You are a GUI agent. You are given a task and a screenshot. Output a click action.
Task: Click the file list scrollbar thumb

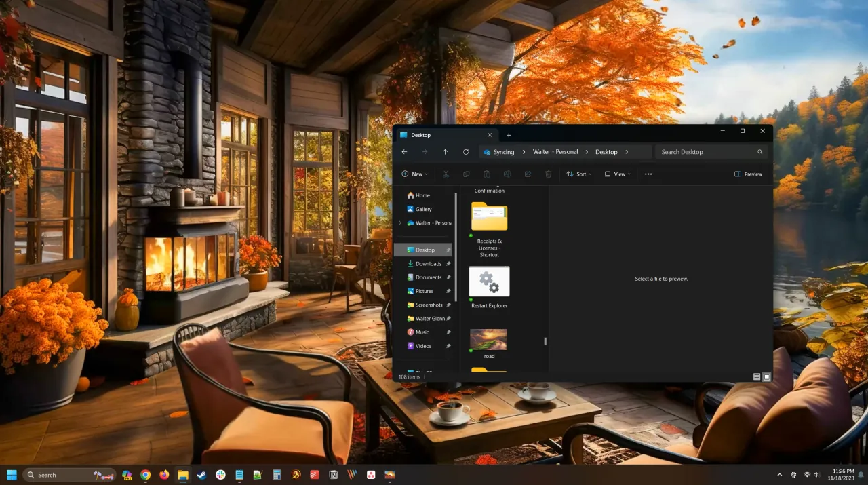point(545,341)
